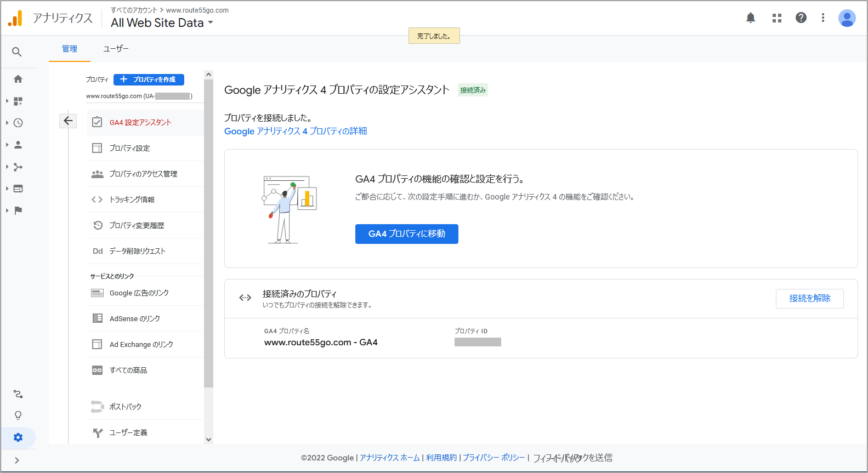Open the user account avatar
The image size is (868, 473).
click(847, 18)
